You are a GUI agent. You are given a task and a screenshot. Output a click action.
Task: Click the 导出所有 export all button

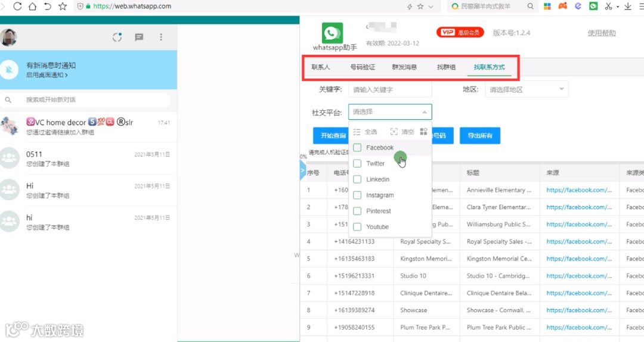480,135
